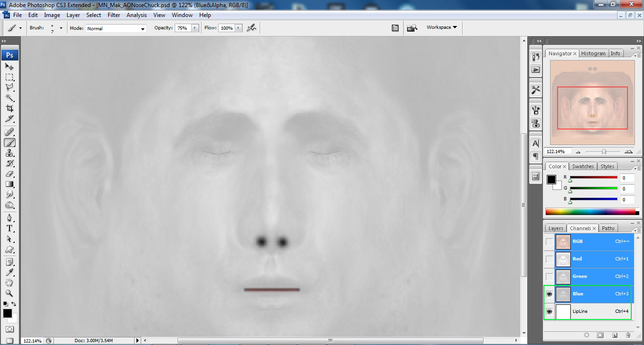Change the screen mode button

pos(9,340)
